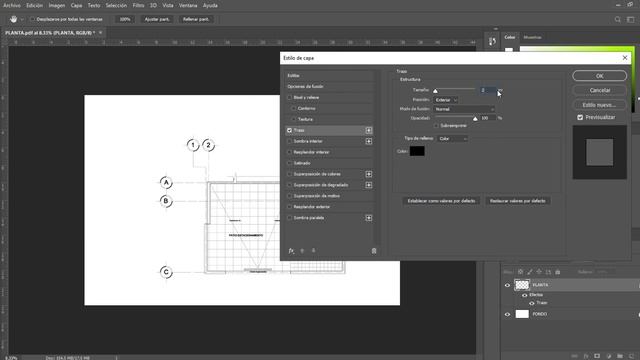The image size is (640, 360).
Task: Click the lock all padlock icon in Layers panel
Action: [558, 272]
